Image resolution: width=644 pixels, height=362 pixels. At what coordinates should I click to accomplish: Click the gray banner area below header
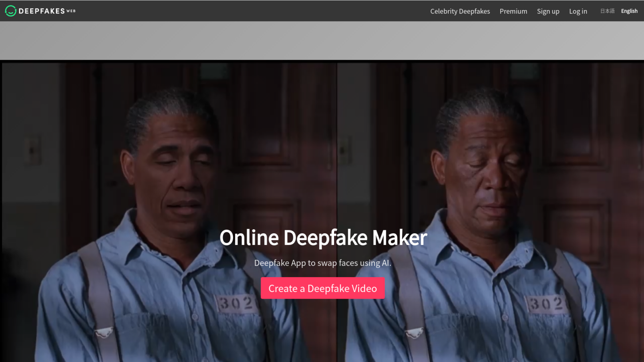[322, 41]
